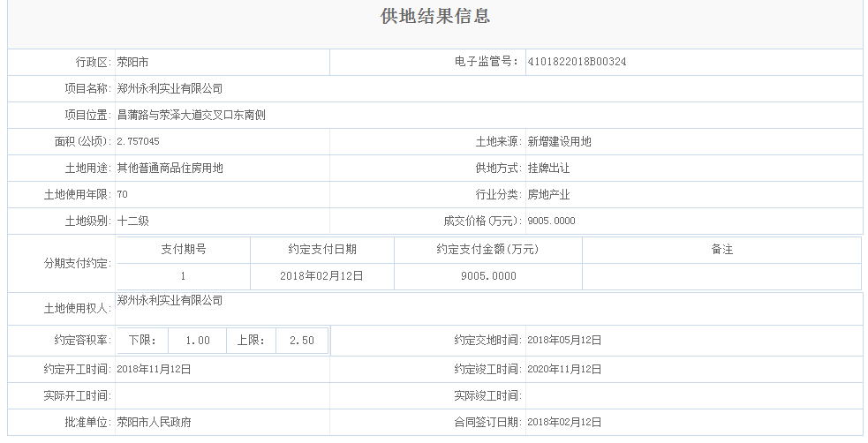Click the value 荥阳市 beside 行政区
The height and width of the screenshot is (443, 868).
pyautogui.click(x=132, y=62)
